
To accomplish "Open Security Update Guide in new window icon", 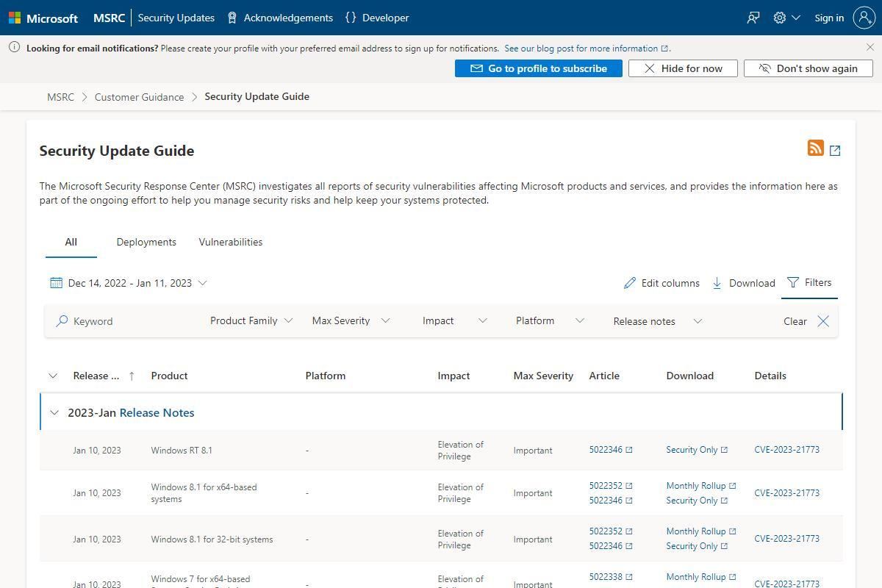I will (835, 151).
